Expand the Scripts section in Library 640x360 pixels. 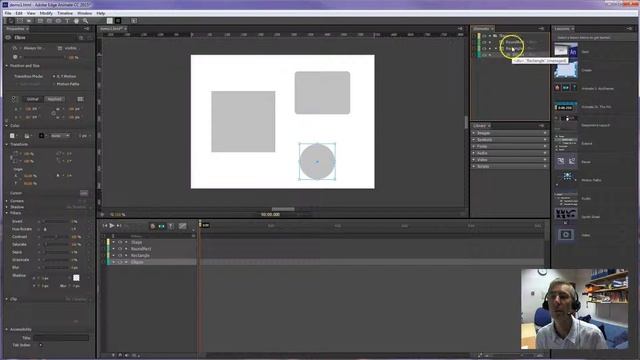pyautogui.click(x=473, y=166)
